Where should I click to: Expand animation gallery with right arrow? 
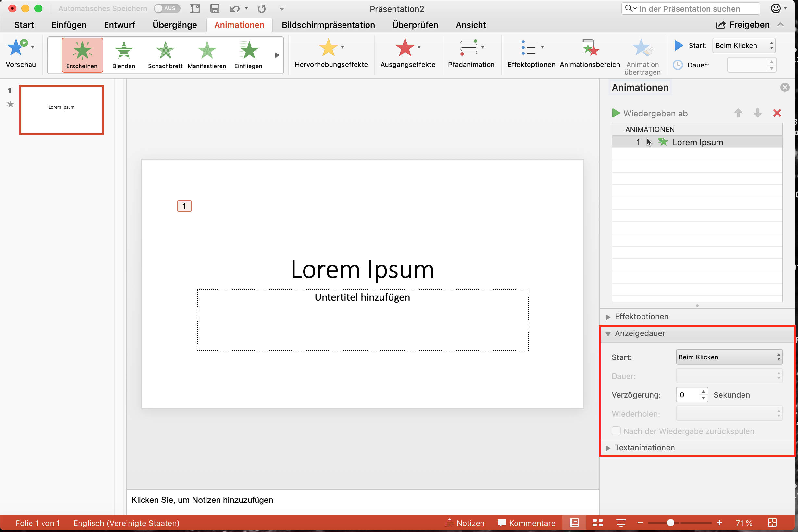coord(277,55)
